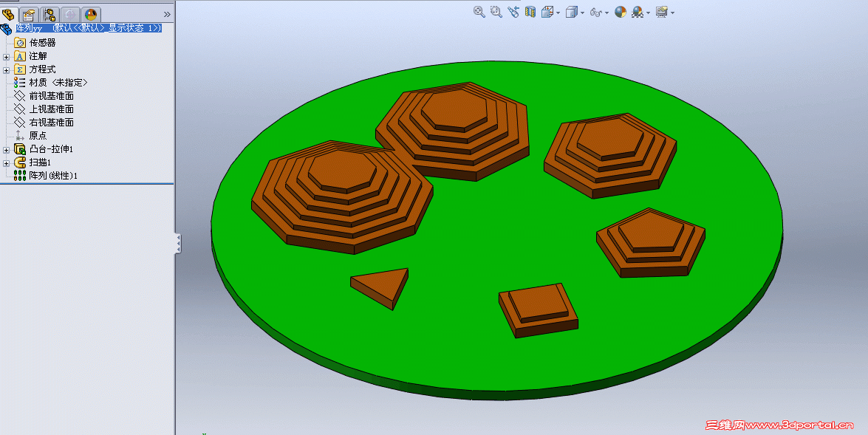Click the 传感器 sensor folder icon

click(20, 43)
